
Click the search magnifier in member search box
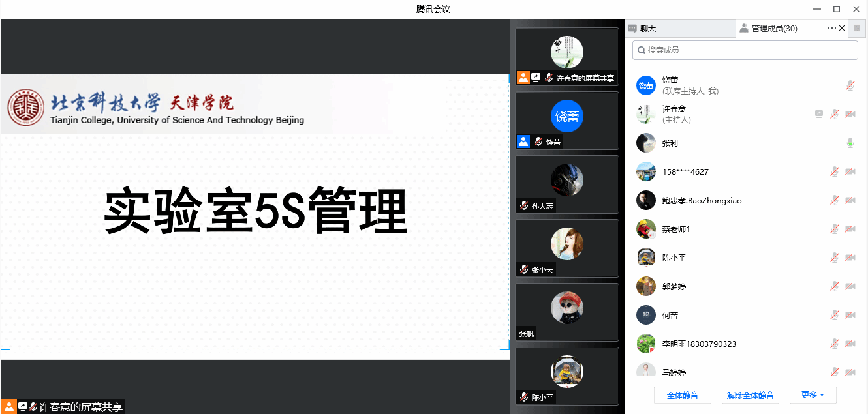click(x=640, y=50)
